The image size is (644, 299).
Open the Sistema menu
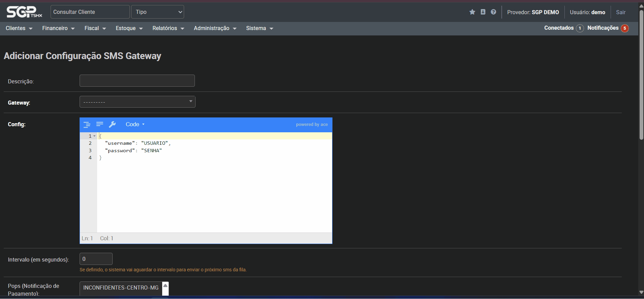coord(260,28)
